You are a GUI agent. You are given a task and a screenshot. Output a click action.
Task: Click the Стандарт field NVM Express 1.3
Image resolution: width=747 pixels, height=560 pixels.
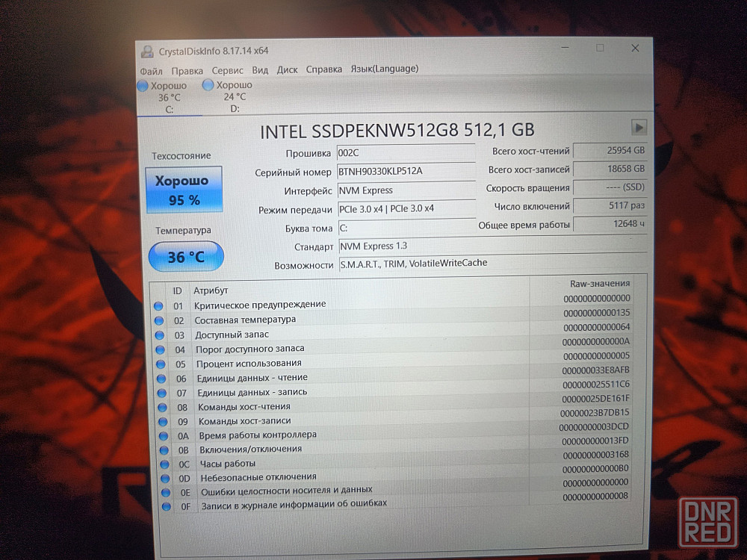(x=492, y=246)
